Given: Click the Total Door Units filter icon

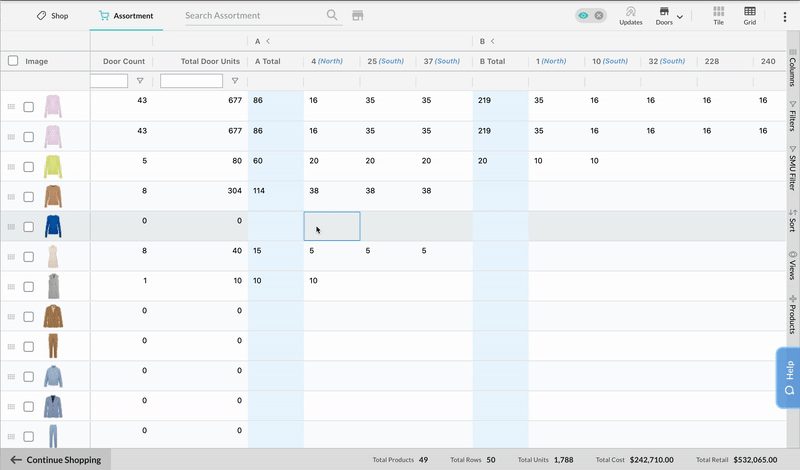Looking at the screenshot, I should (x=235, y=81).
